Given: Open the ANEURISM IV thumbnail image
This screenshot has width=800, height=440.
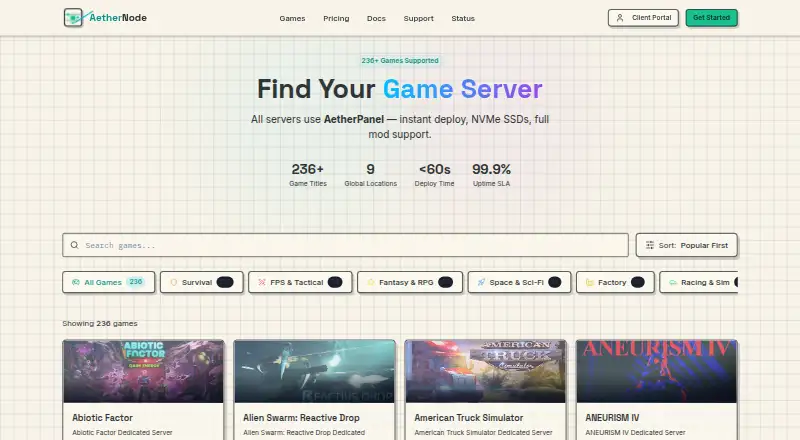Looking at the screenshot, I should [x=657, y=372].
